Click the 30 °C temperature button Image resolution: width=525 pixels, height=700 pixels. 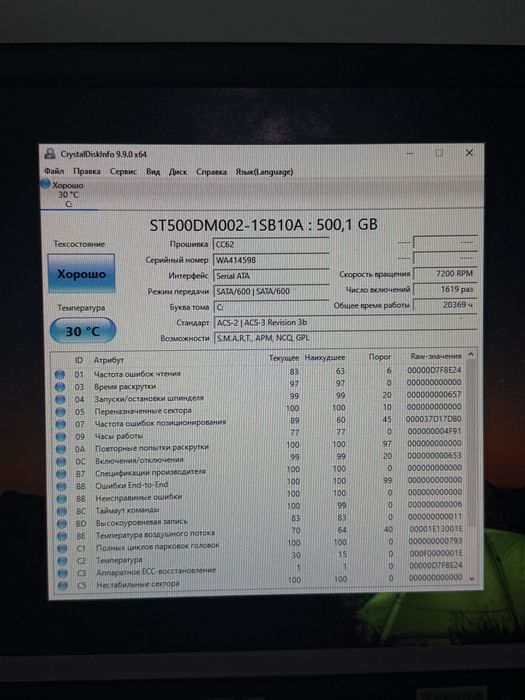pyautogui.click(x=83, y=331)
